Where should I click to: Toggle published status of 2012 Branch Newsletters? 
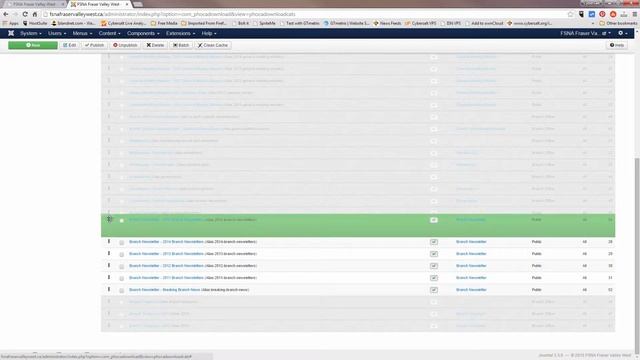pos(434,266)
